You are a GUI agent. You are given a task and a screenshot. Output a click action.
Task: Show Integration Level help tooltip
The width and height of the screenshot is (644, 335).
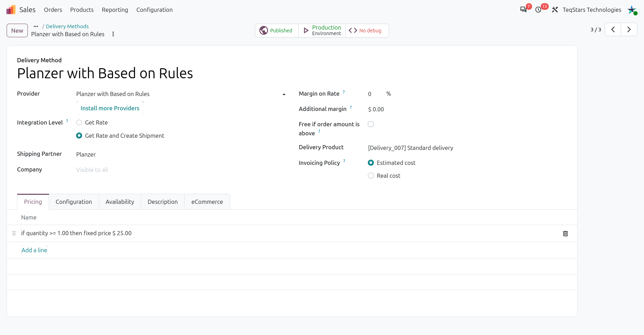pyautogui.click(x=67, y=121)
